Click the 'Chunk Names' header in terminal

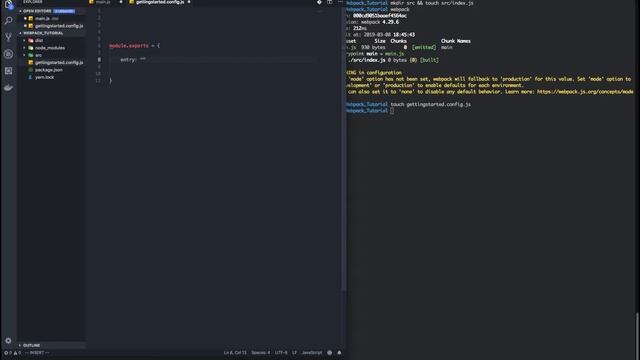point(456,41)
